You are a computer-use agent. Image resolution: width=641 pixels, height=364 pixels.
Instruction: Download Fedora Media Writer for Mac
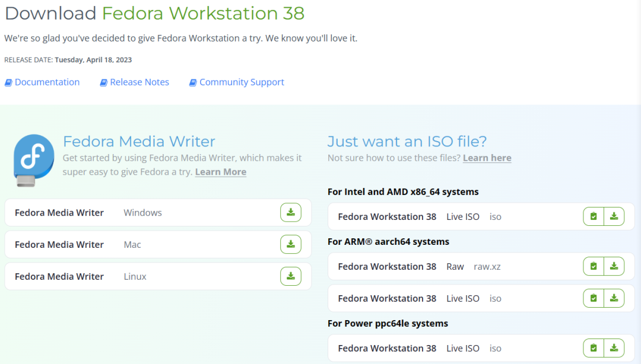291,244
